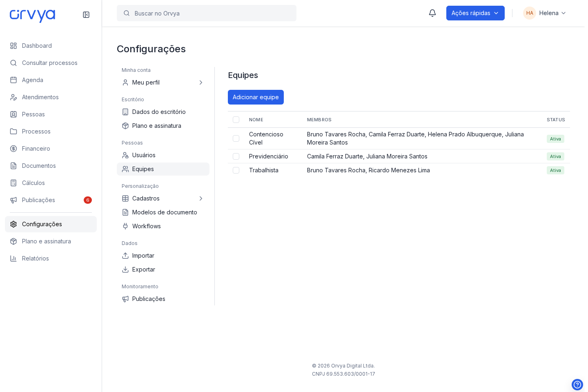This screenshot has height=392, width=588.
Task: Click Adicionar equipe button
Action: [256, 97]
